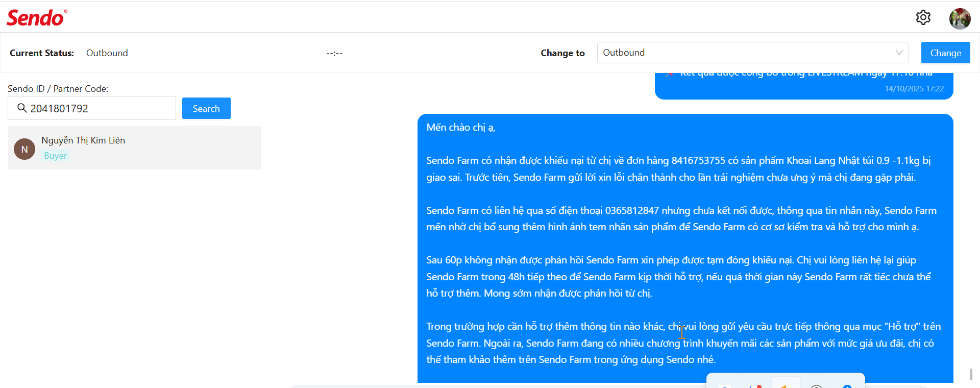Click the Buyer tag label
The width and height of the screenshot is (980, 388).
pyautogui.click(x=55, y=156)
